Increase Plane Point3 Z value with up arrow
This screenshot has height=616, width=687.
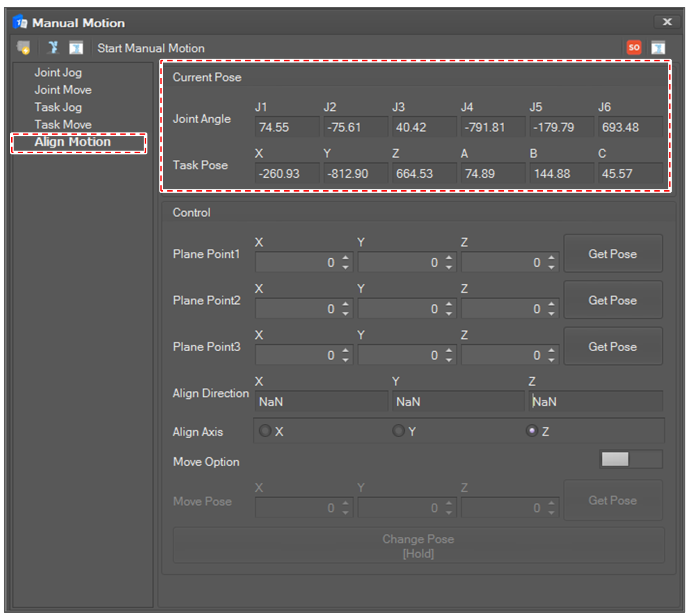tap(551, 350)
